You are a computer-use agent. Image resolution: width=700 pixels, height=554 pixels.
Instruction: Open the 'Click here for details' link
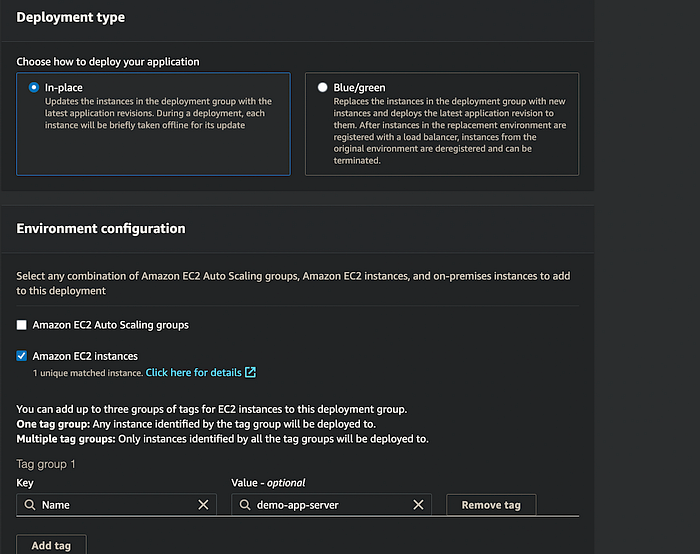pos(193,373)
